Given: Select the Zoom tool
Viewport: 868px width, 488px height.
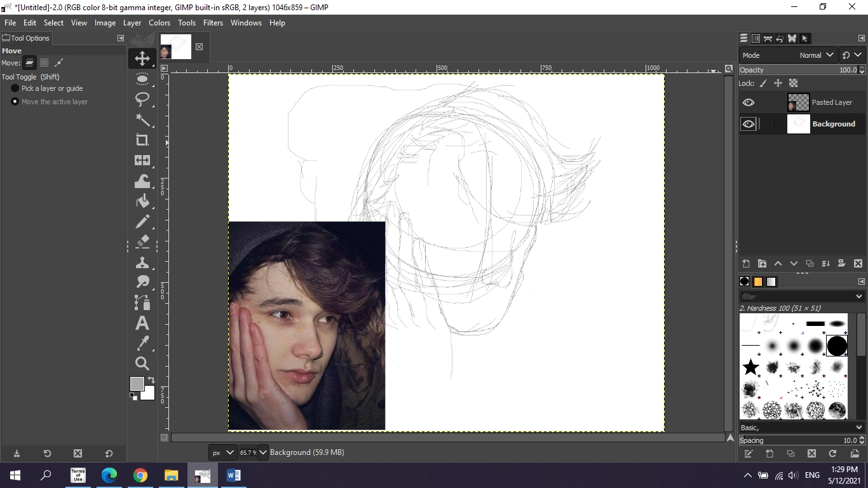Looking at the screenshot, I should pos(142,363).
